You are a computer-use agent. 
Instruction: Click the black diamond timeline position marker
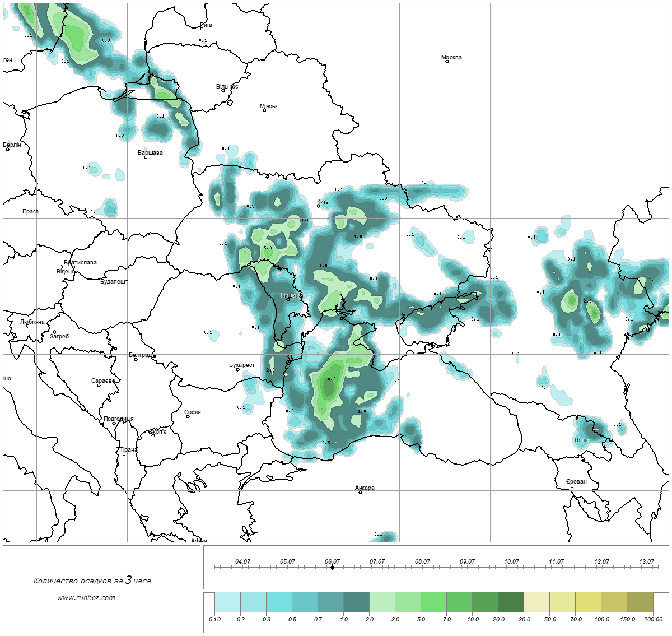[x=332, y=568]
